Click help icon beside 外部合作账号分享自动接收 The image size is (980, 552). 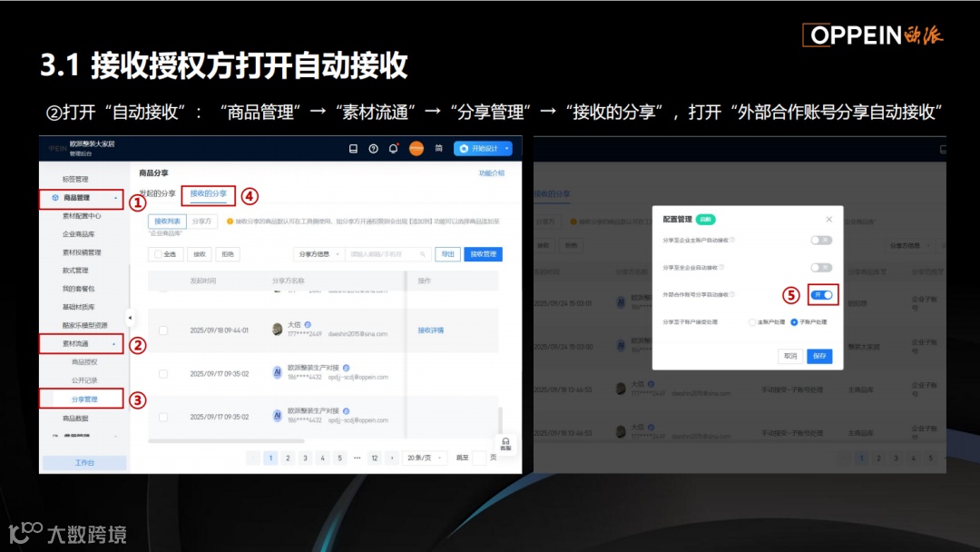732,294
